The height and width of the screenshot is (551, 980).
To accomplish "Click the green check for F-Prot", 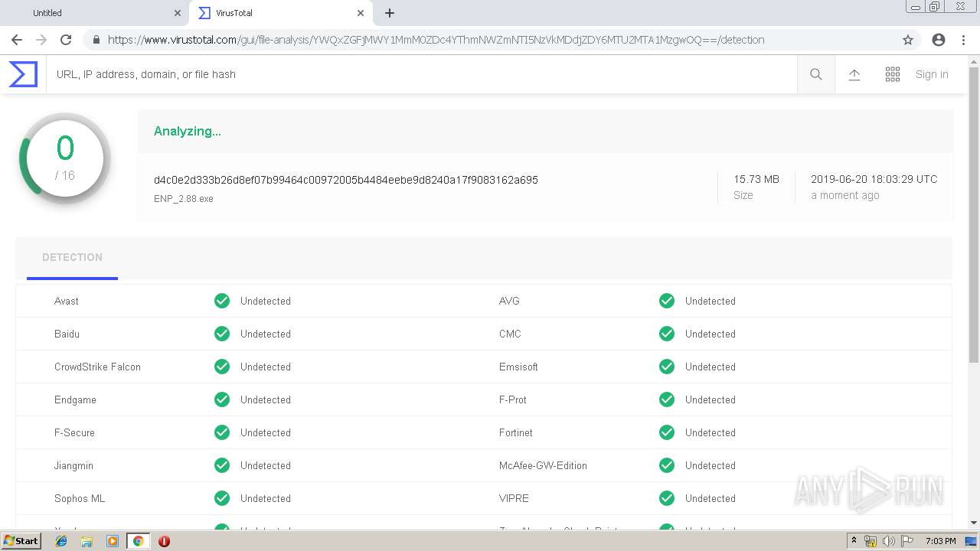I will tap(667, 399).
